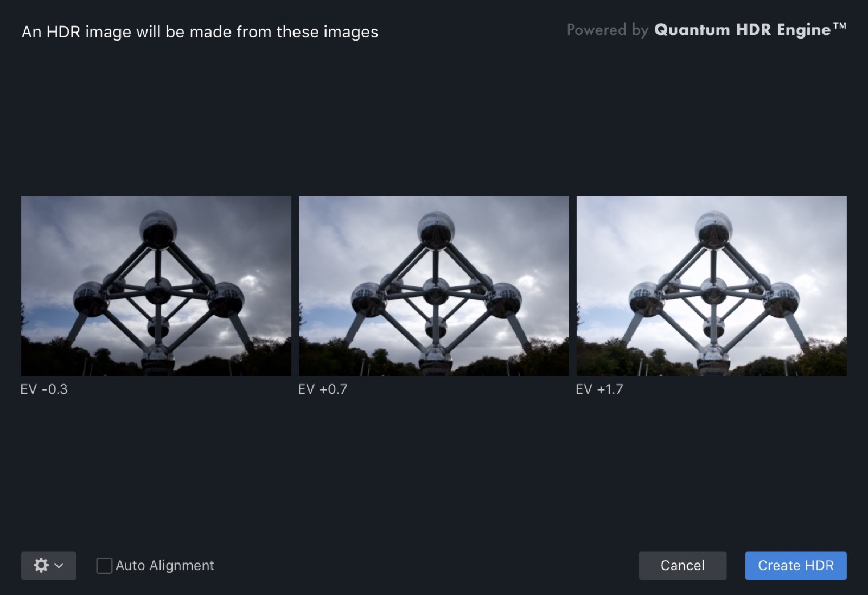Click the top sphere in the EV +1.7 image

(x=714, y=227)
